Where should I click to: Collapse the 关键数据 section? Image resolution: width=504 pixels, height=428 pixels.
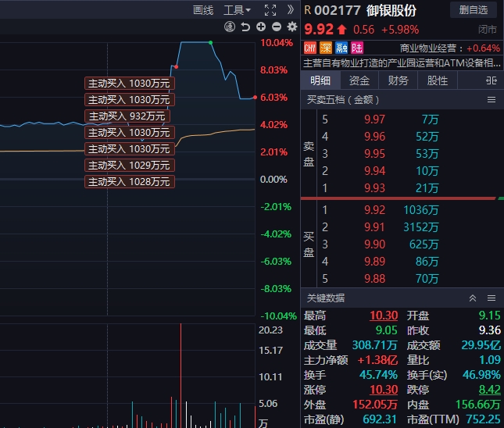coord(473,298)
